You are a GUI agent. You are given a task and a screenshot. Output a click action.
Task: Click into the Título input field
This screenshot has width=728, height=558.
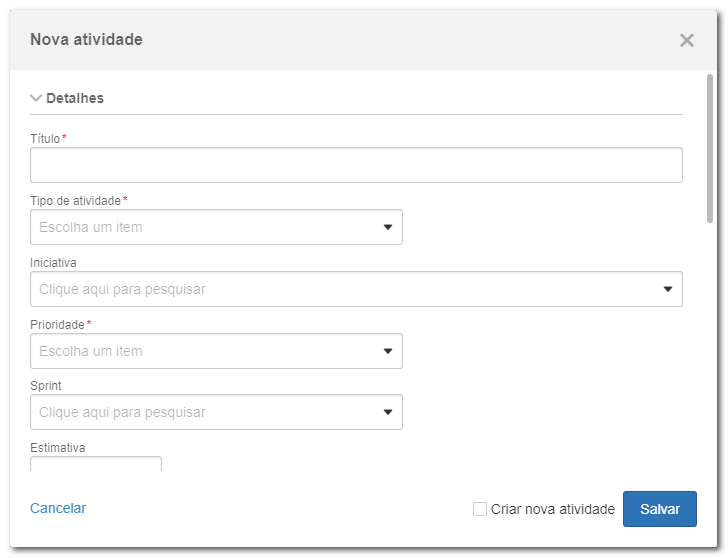click(356, 165)
